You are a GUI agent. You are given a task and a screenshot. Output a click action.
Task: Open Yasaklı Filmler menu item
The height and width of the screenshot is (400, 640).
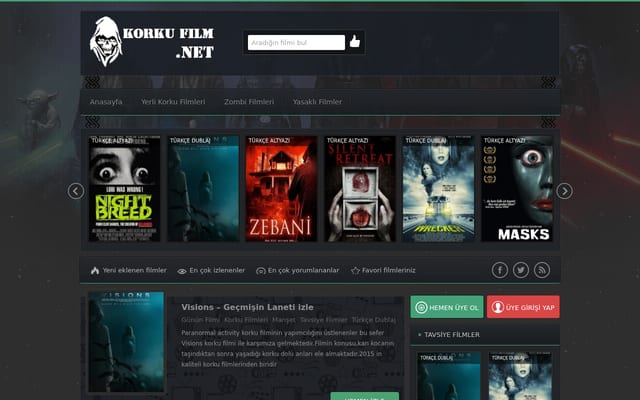(317, 102)
